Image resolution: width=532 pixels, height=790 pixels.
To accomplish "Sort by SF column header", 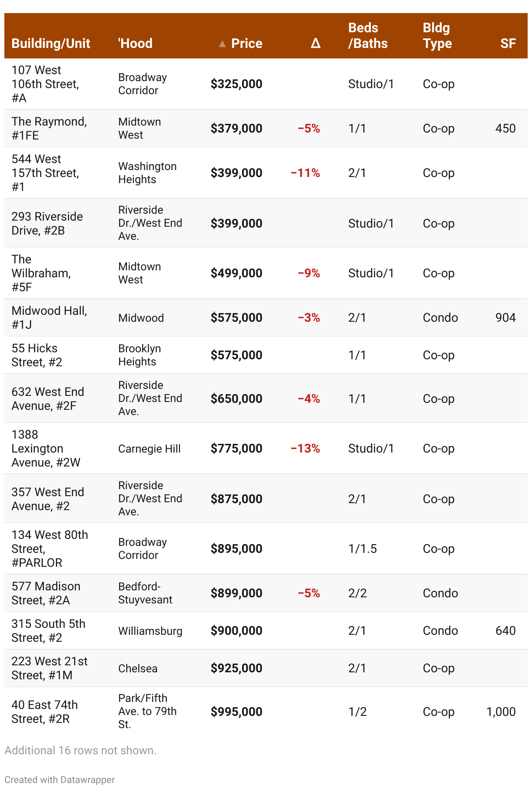I will click(508, 44).
